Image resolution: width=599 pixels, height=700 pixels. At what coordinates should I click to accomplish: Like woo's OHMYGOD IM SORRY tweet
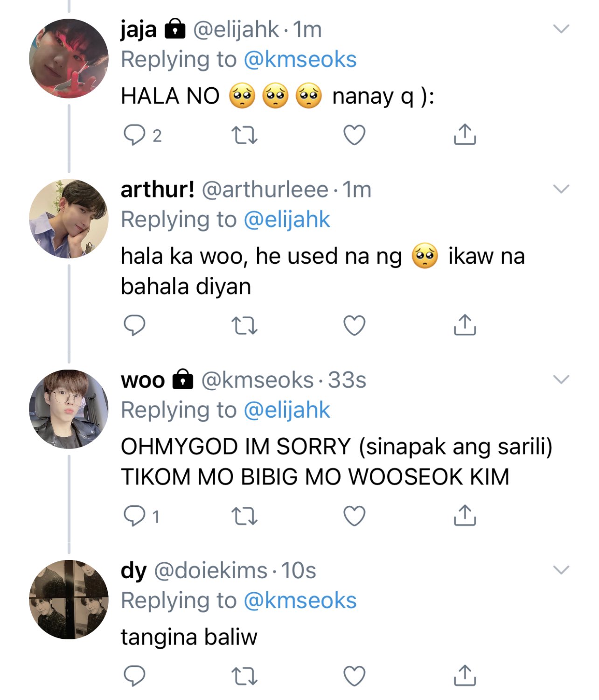(355, 516)
